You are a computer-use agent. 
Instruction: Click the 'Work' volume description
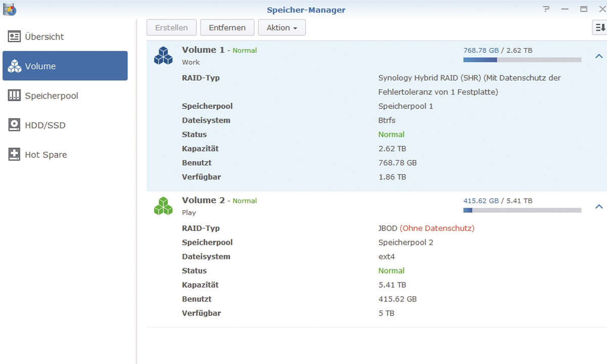pos(191,62)
